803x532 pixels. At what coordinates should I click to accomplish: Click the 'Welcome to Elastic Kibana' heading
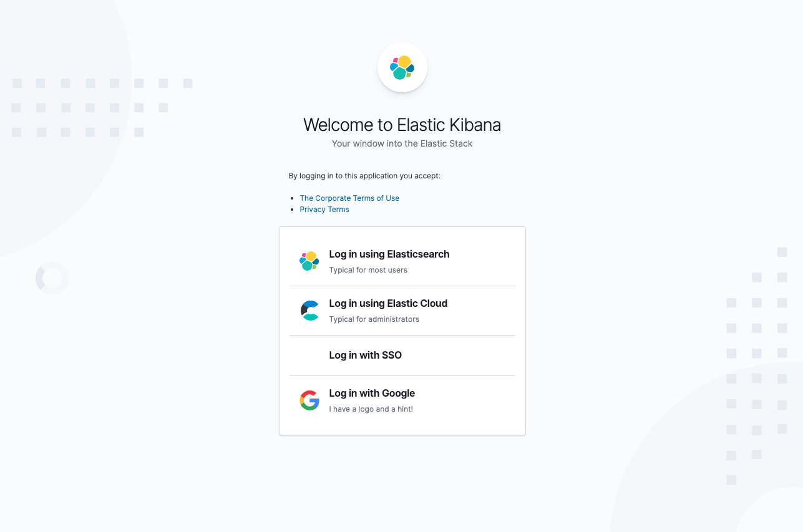(x=402, y=125)
